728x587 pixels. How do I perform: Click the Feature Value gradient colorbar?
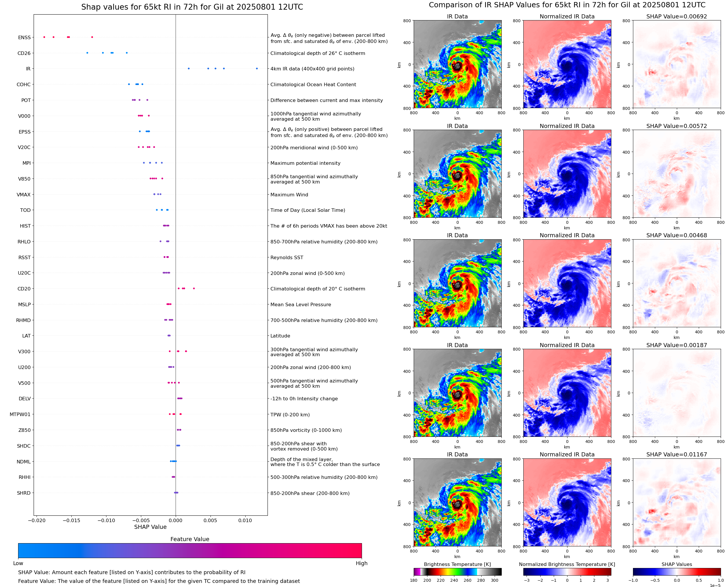point(190,550)
